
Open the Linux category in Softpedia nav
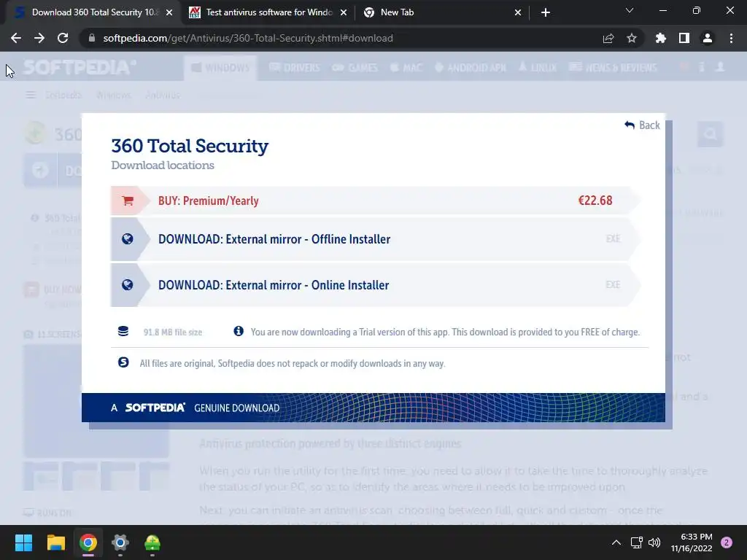538,68
